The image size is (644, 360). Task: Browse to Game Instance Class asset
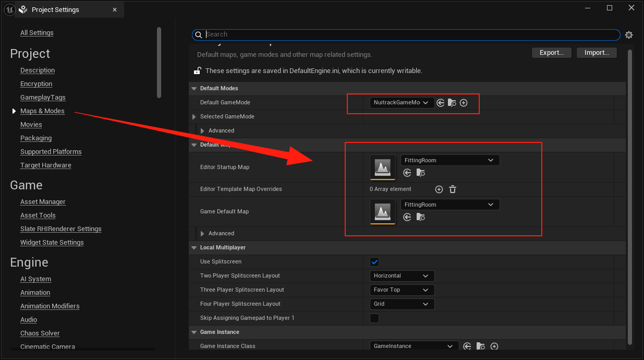[481, 346]
